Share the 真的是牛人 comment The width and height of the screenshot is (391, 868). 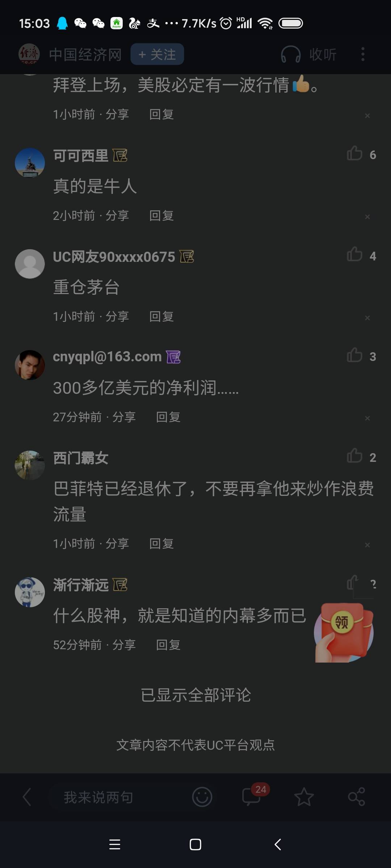(117, 216)
